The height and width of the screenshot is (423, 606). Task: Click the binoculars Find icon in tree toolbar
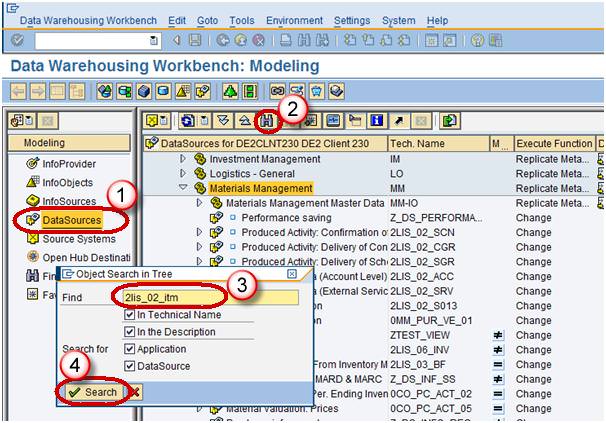point(266,121)
